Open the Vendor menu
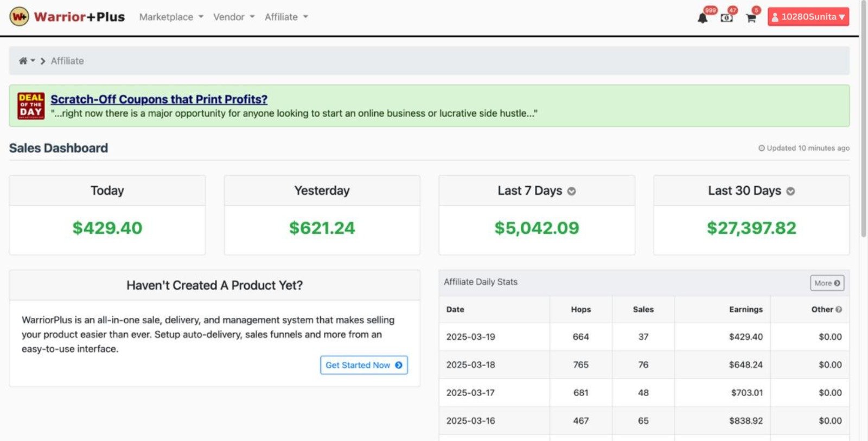Screen dimensions: 868x441 tap(233, 17)
